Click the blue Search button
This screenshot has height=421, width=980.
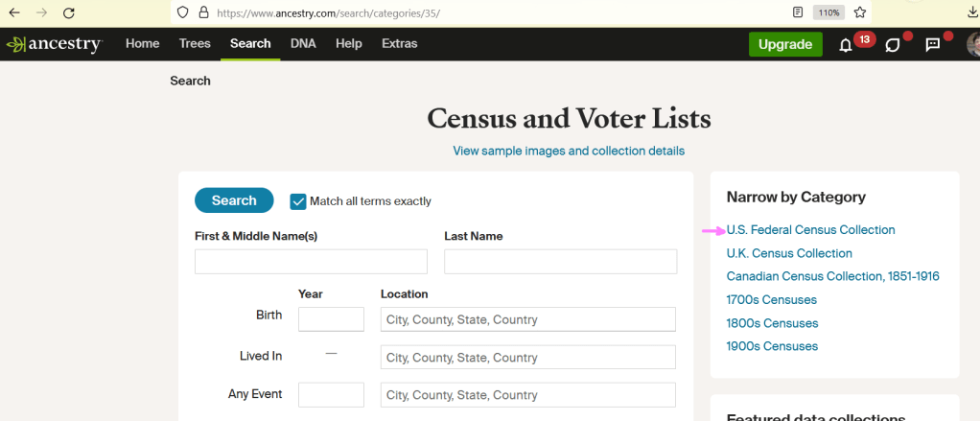click(234, 200)
